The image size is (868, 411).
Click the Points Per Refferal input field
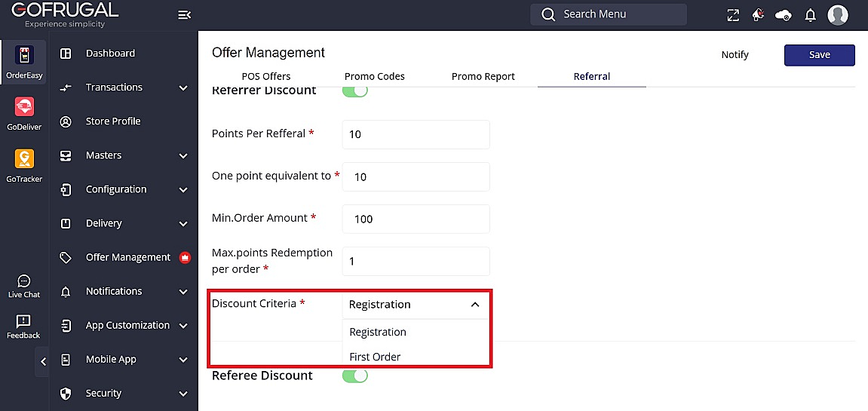point(416,134)
